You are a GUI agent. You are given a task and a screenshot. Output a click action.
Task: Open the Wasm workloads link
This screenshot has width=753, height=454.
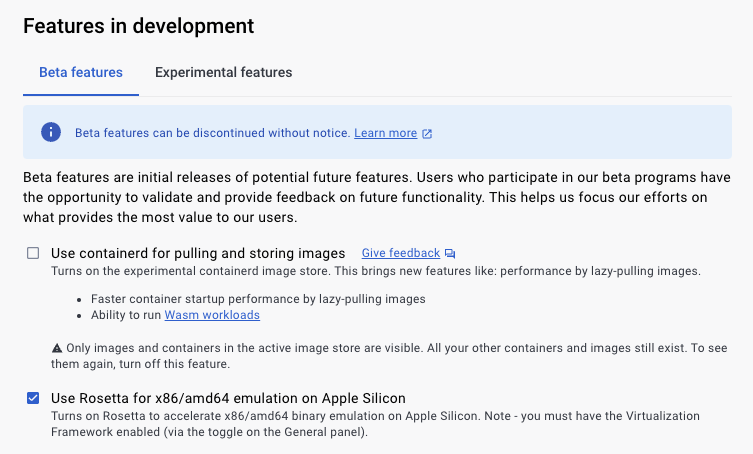(x=212, y=315)
